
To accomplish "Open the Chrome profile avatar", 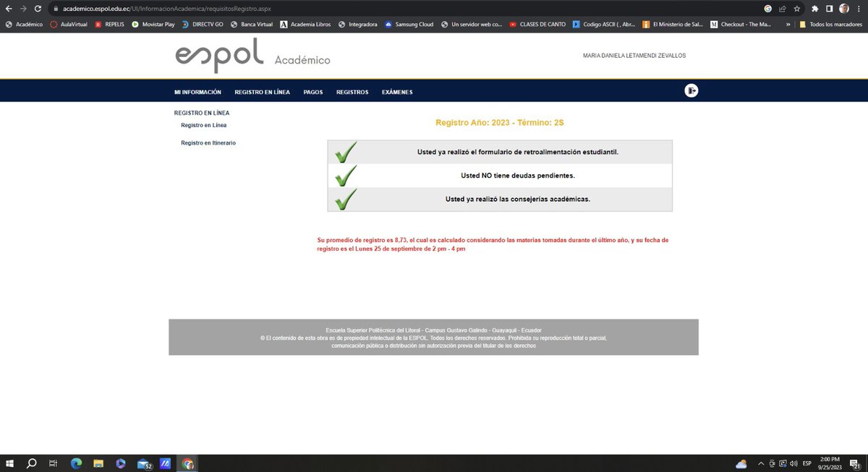I will 844,9.
